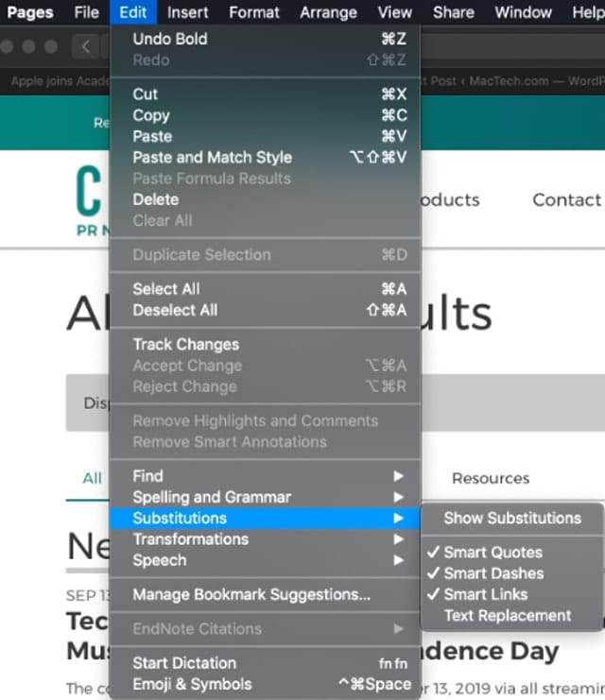
Task: Click the browser back arrow button
Action: click(x=86, y=46)
